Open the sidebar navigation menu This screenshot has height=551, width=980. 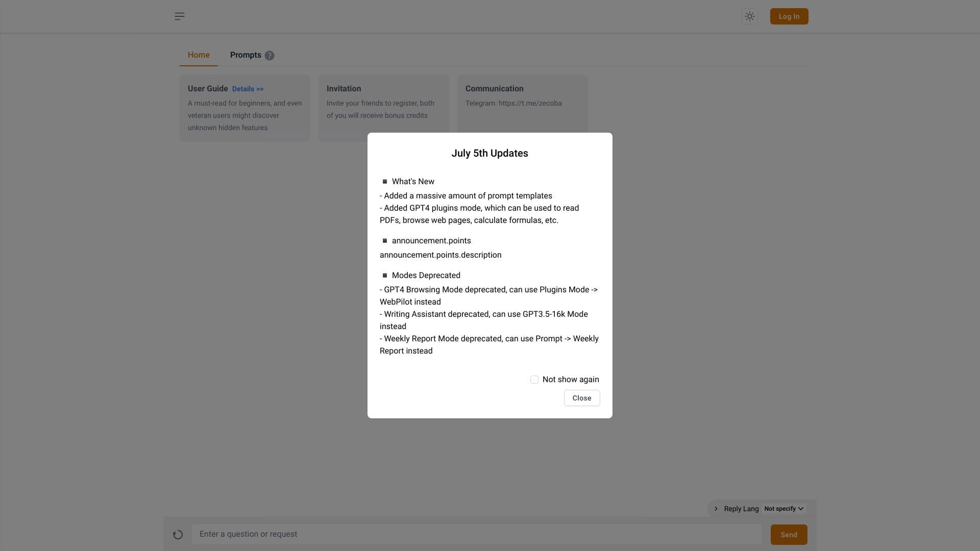tap(179, 16)
